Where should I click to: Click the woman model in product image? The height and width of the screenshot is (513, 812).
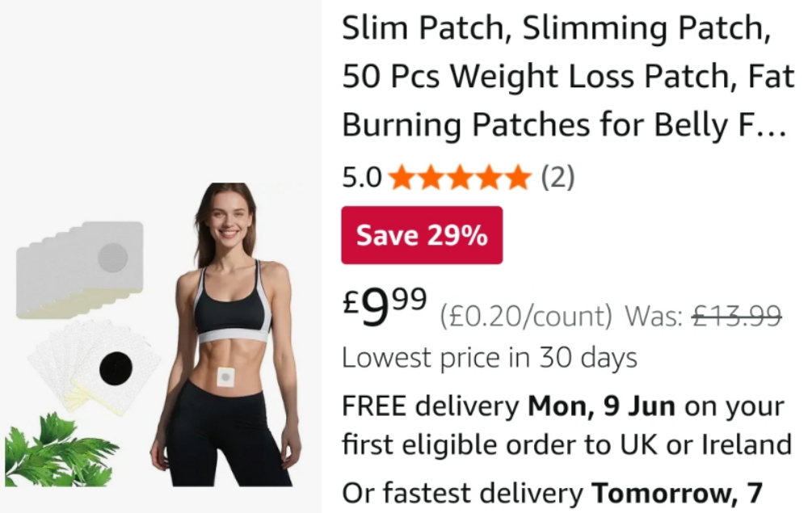pyautogui.click(x=226, y=334)
